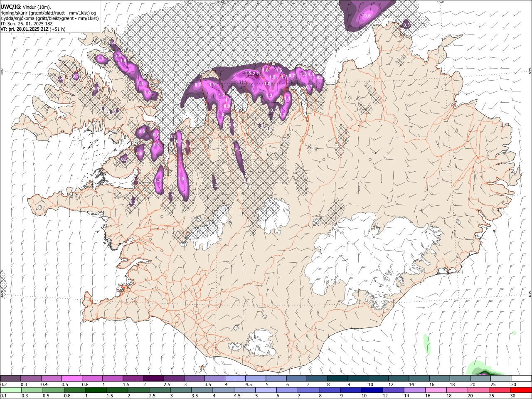
Task: Select the '3.5' number under upper legend row
Action: pos(207,384)
